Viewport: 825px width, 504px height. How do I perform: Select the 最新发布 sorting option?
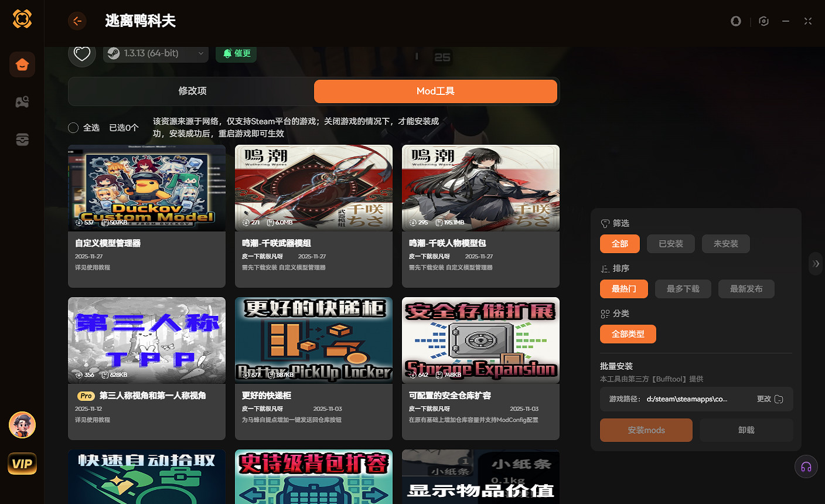[746, 288]
